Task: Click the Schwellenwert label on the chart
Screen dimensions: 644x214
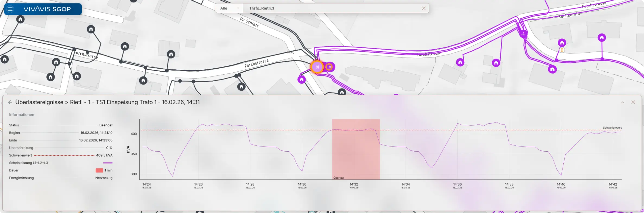Action: pyautogui.click(x=612, y=127)
